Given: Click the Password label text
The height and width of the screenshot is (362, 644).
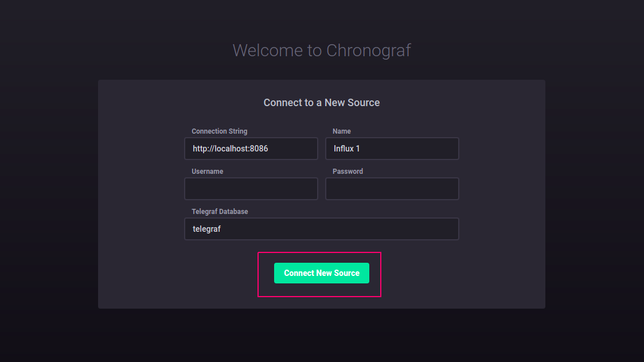Looking at the screenshot, I should (348, 172).
